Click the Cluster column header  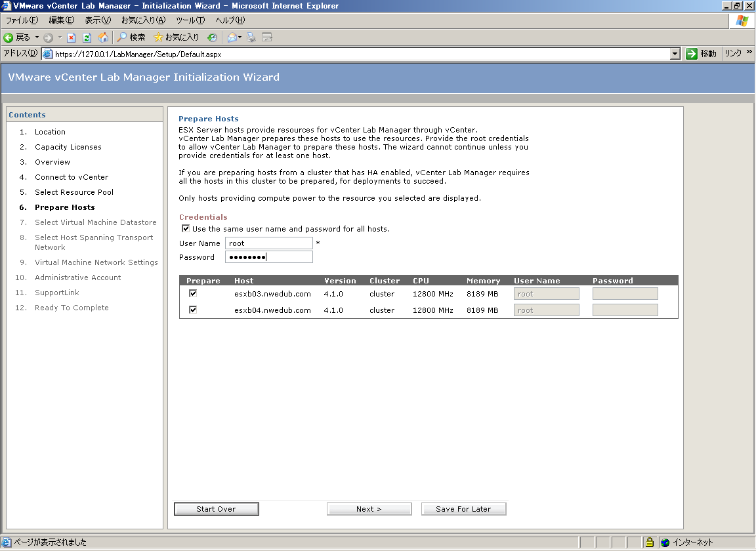[x=385, y=281]
